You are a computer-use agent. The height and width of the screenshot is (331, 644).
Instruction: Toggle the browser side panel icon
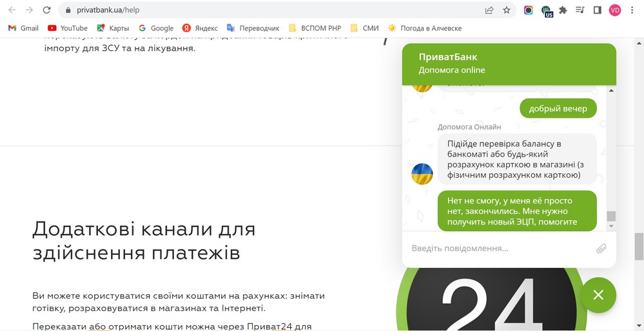(x=598, y=10)
